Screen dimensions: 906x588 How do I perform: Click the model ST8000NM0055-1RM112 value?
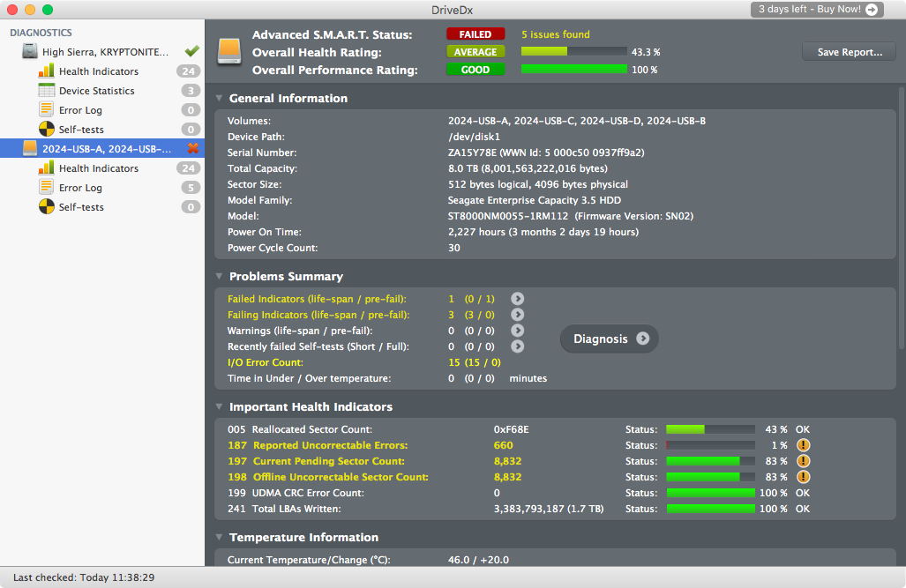coord(508,216)
